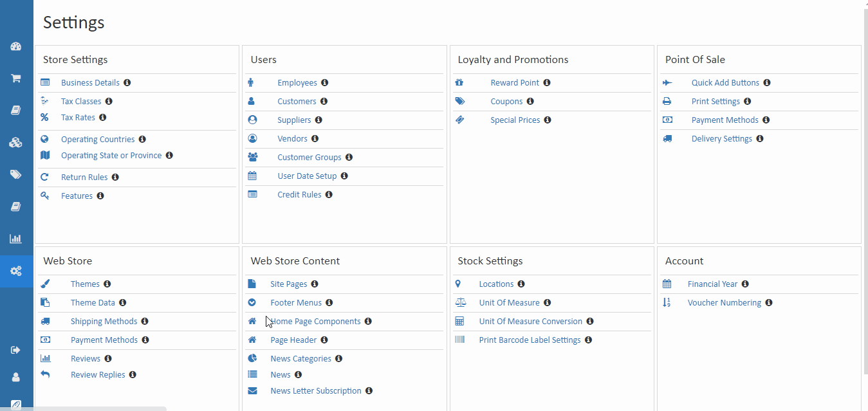
Task: Open info icon for Operating State or Province
Action: click(x=169, y=156)
